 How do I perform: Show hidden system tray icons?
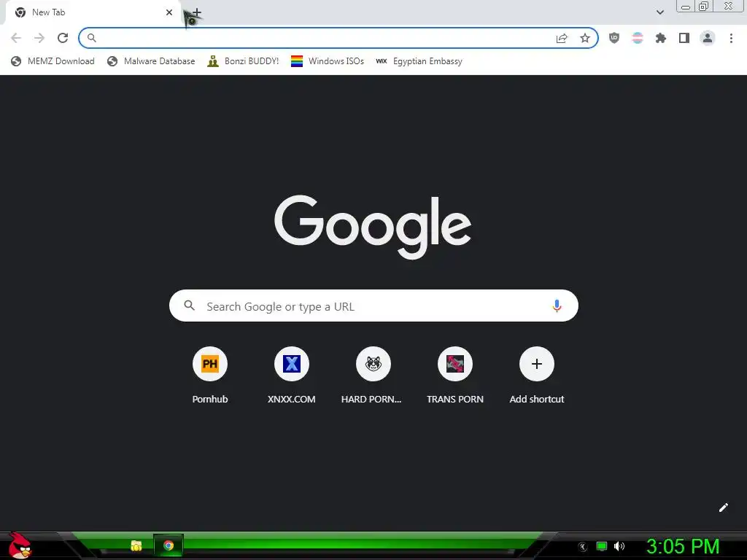[582, 547]
